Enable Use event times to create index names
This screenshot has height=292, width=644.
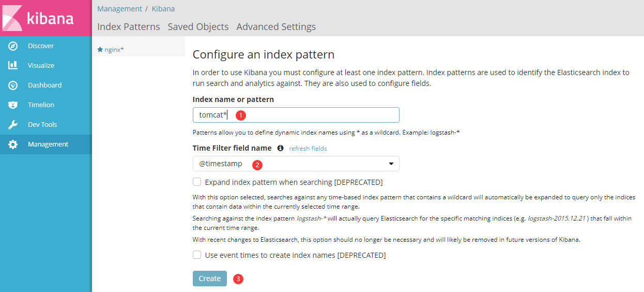point(197,255)
